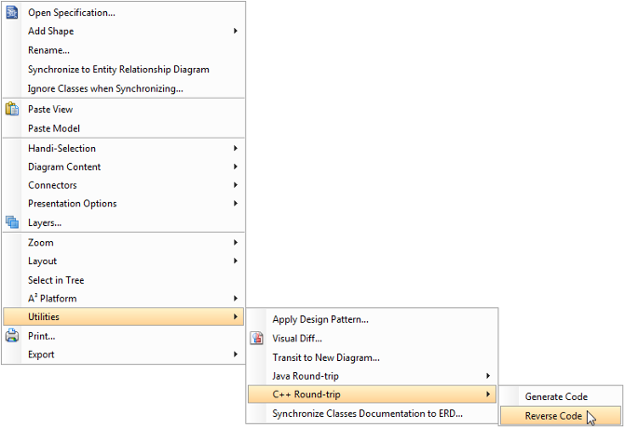Viewport: 625px width, 428px height.
Task: Expand the Zoom submenu arrow
Action: pyautogui.click(x=236, y=242)
